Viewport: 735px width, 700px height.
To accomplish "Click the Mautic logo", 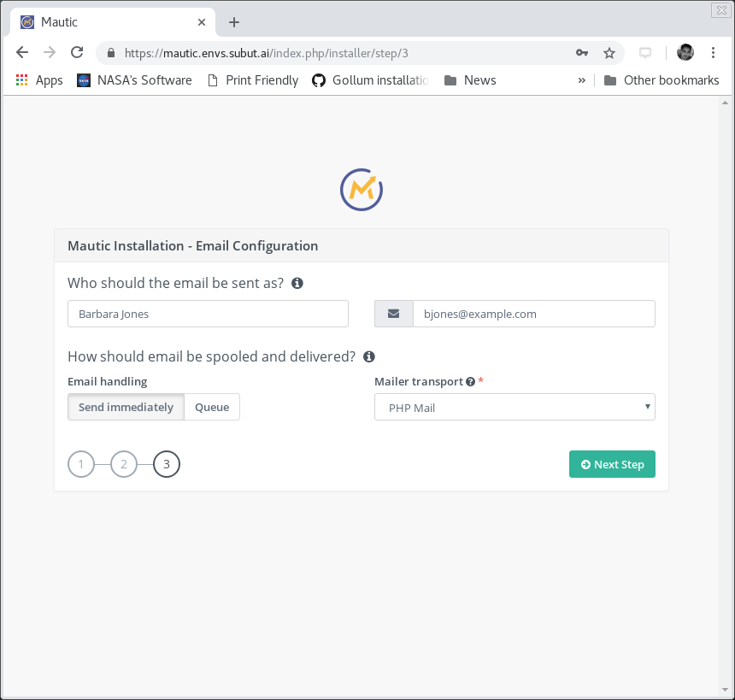I will tap(362, 190).
